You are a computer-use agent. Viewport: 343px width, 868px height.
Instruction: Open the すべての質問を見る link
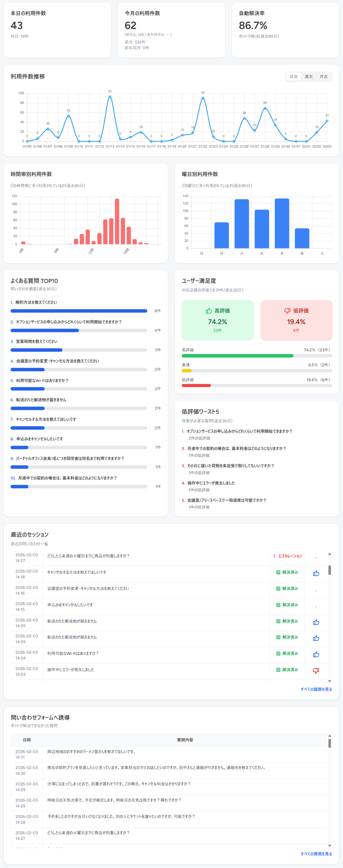point(316,854)
